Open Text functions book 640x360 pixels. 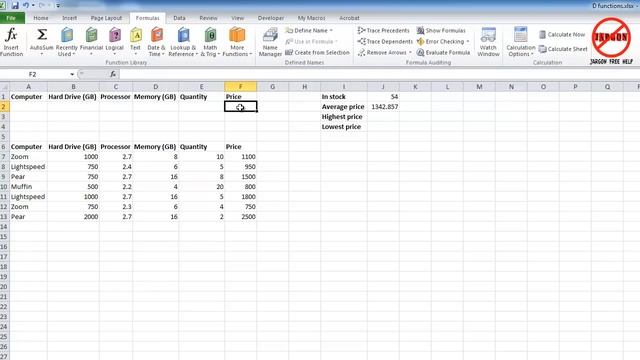coord(136,42)
